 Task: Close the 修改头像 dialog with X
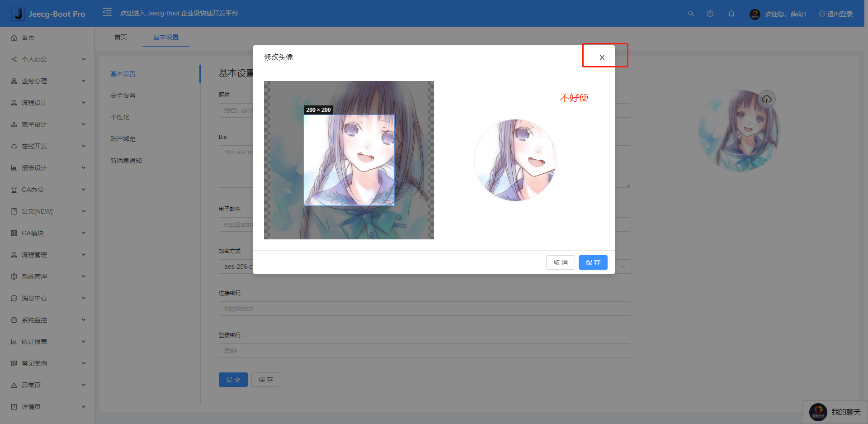coord(602,57)
